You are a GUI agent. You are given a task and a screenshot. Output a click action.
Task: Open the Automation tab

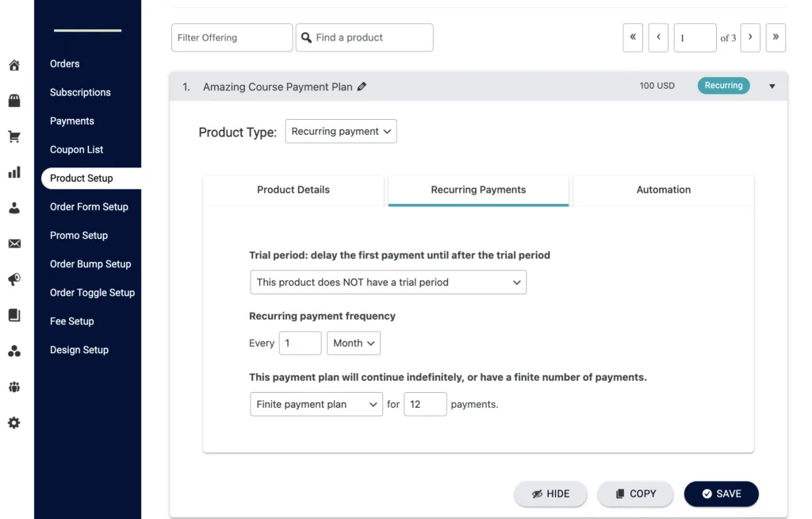[664, 190]
